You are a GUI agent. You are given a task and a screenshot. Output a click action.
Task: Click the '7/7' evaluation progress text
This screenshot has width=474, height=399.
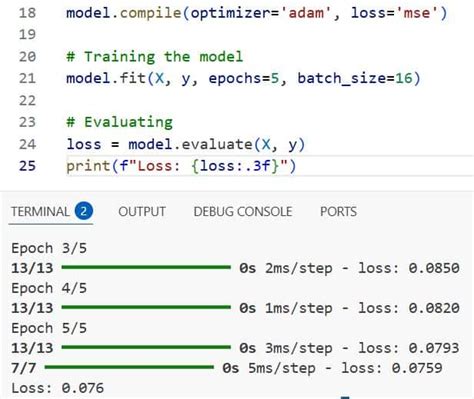tap(24, 368)
